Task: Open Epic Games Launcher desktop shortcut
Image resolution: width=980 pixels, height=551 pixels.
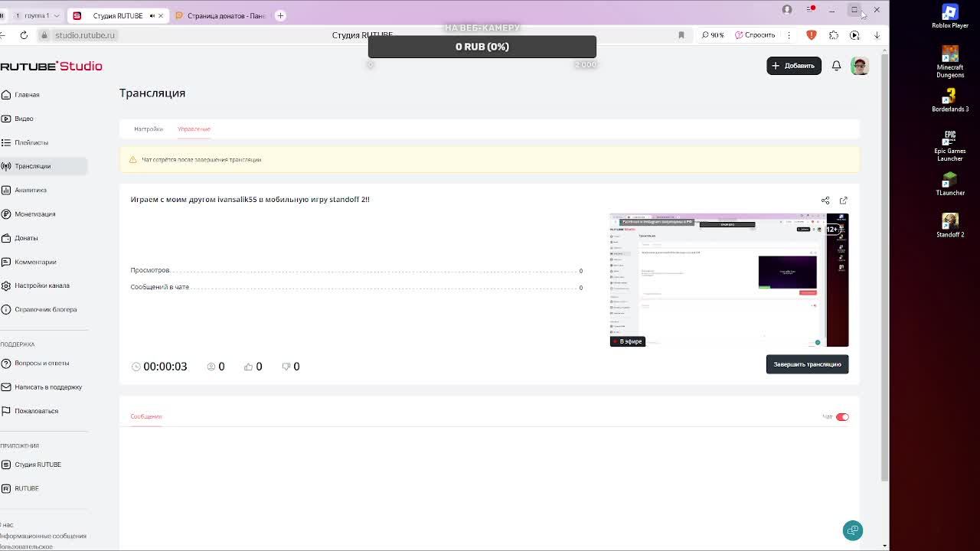Action: 950,145
